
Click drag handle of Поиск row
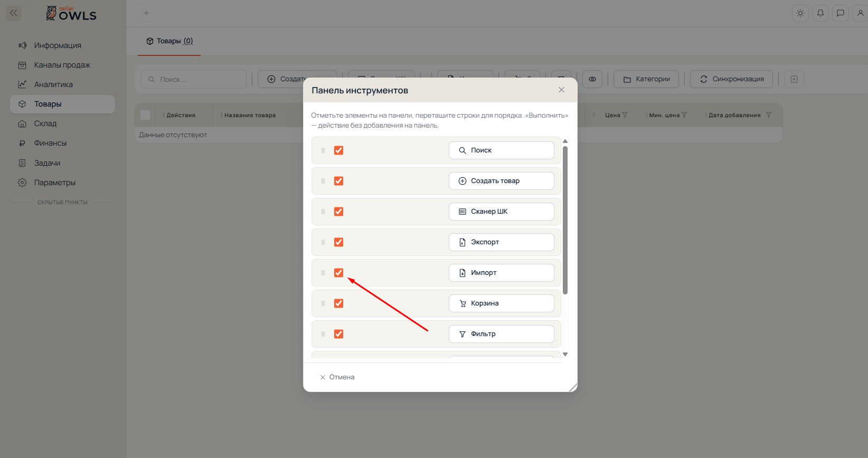323,150
